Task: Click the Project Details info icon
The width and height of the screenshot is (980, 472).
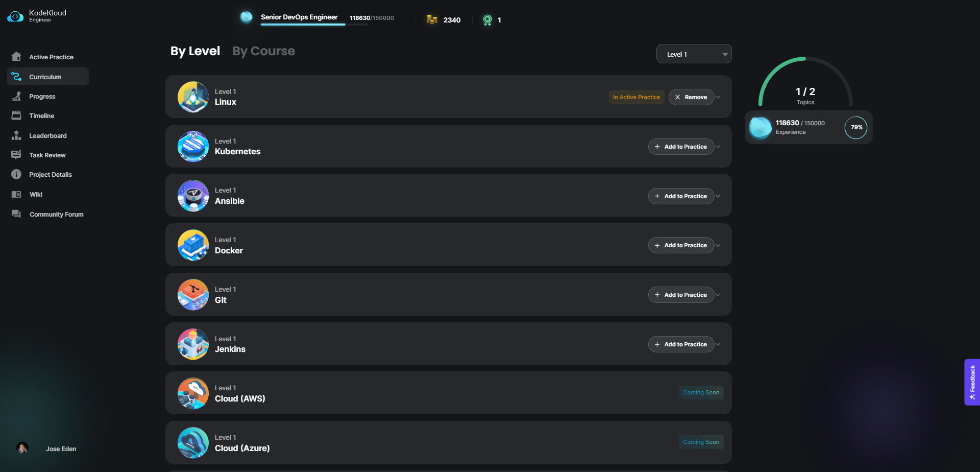Action: click(x=16, y=174)
